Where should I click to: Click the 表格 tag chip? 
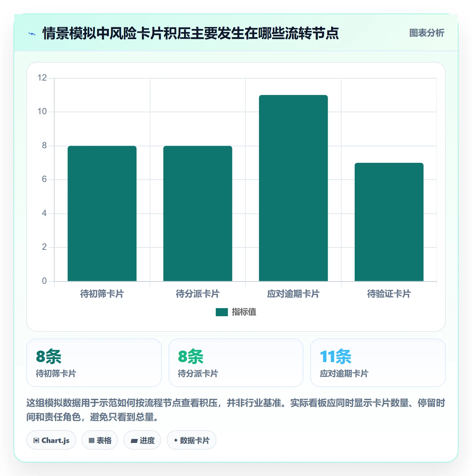click(100, 440)
